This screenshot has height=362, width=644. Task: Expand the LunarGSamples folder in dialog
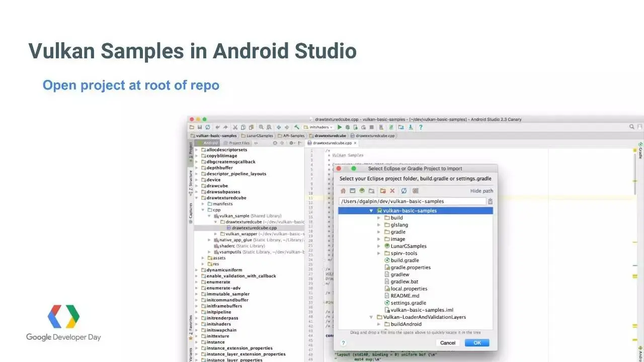coord(379,246)
